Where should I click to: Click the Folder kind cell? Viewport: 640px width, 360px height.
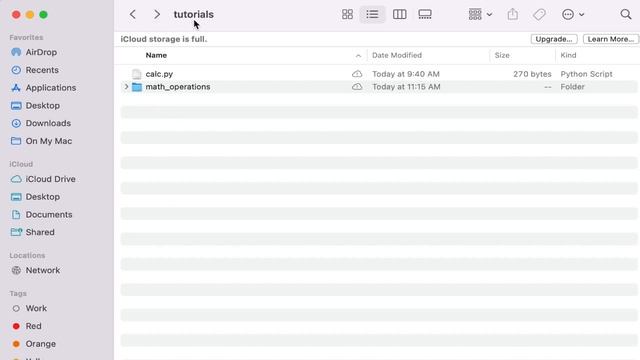[x=572, y=87]
